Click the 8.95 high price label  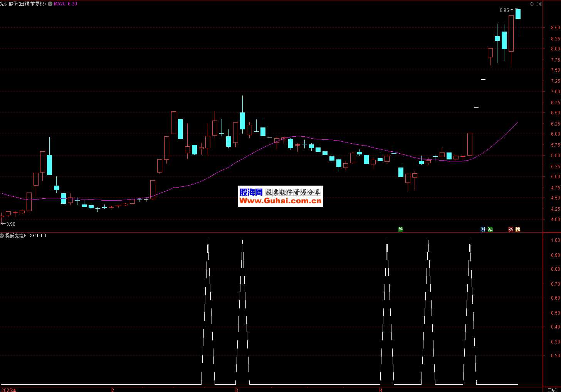coord(504,10)
